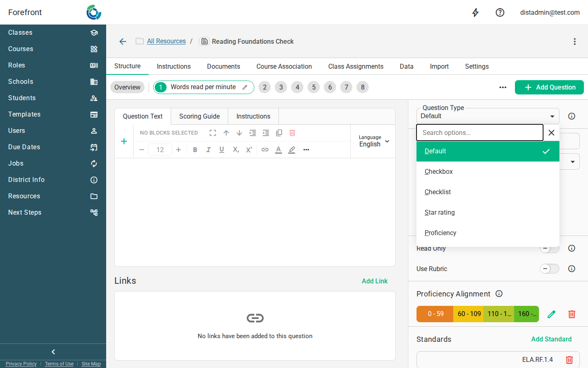Viewport: 588px width, 368px height.
Task: Click the back arrow in breadcrumb
Action: [123, 41]
